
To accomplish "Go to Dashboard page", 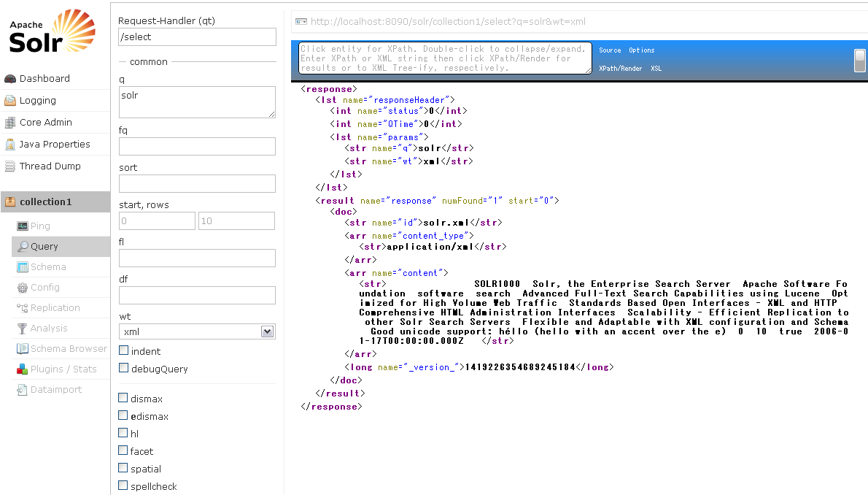I will pos(44,79).
